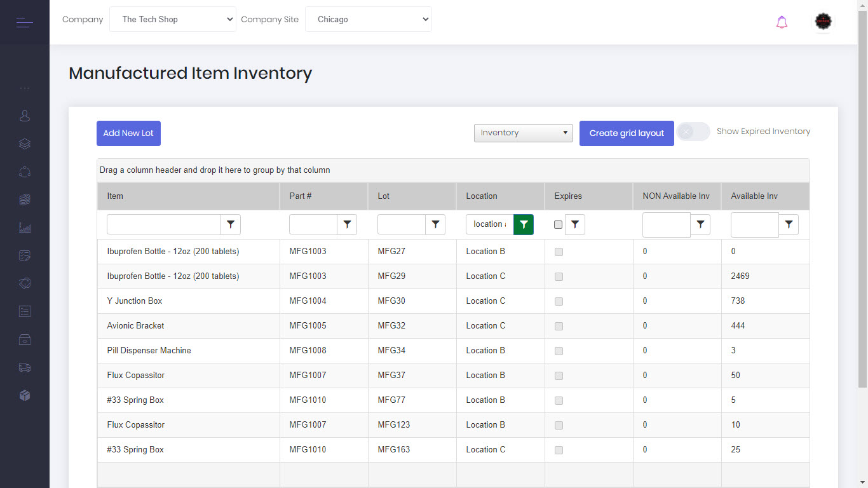Click the Lot filter text field
This screenshot has width=868, height=488.
(402, 224)
